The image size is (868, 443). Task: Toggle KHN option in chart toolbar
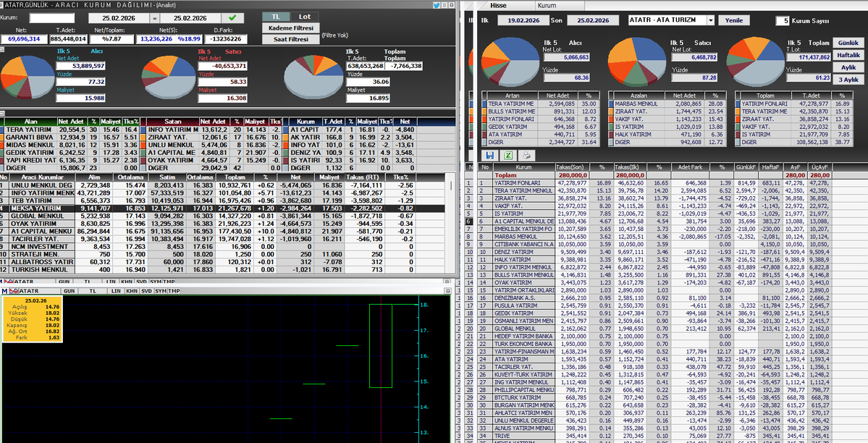point(131,291)
